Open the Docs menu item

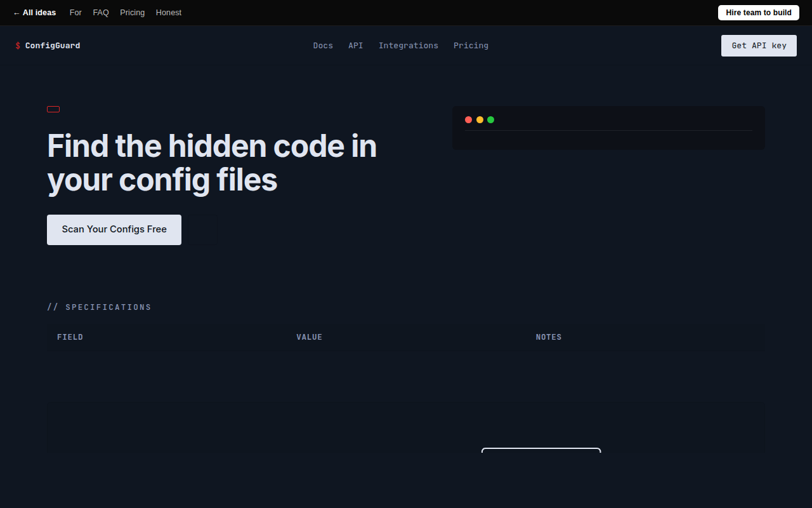pyautogui.click(x=323, y=46)
